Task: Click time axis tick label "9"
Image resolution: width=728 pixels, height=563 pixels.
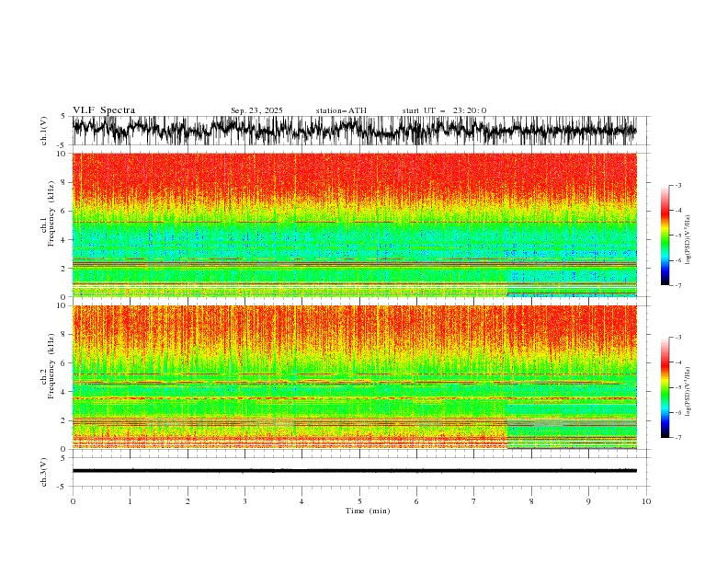Action: [588, 501]
